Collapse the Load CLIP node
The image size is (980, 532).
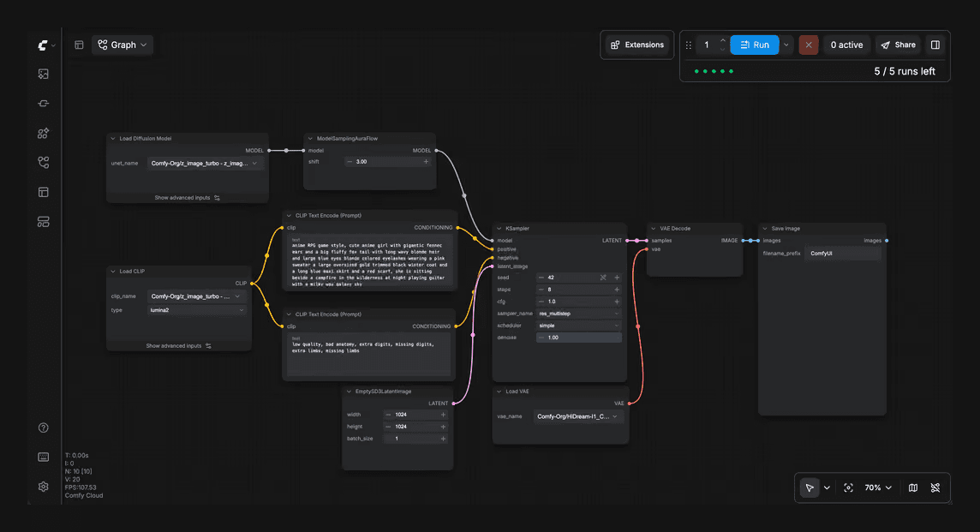coord(112,272)
